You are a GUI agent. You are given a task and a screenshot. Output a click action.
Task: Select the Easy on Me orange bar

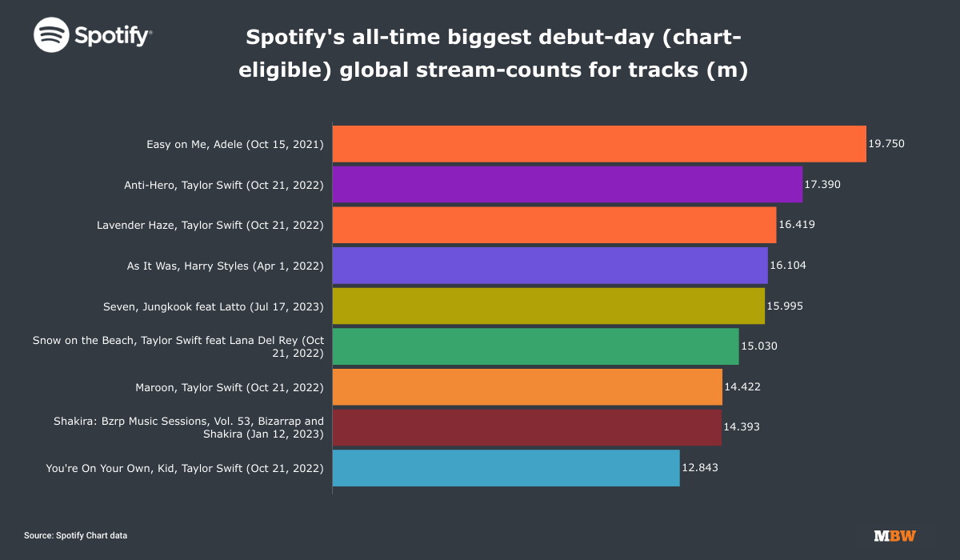[x=599, y=144]
